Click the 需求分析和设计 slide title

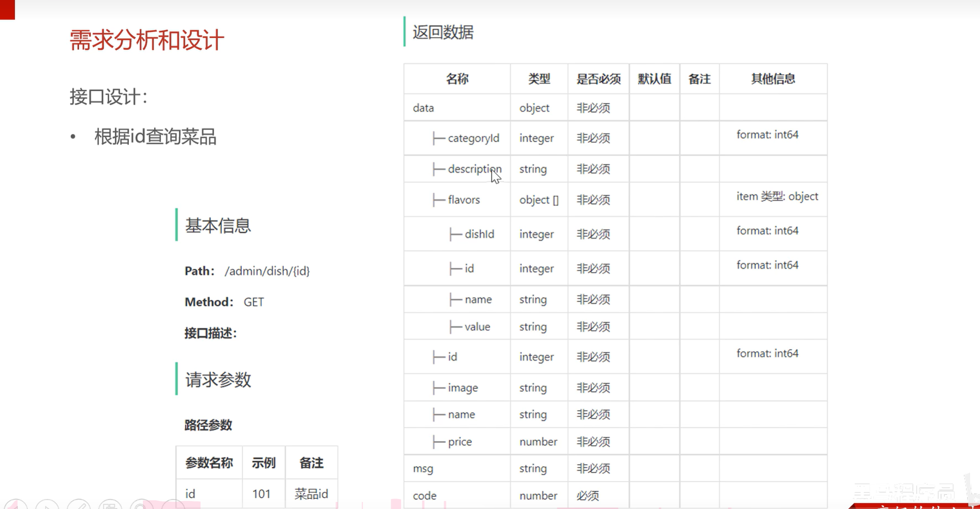(147, 40)
